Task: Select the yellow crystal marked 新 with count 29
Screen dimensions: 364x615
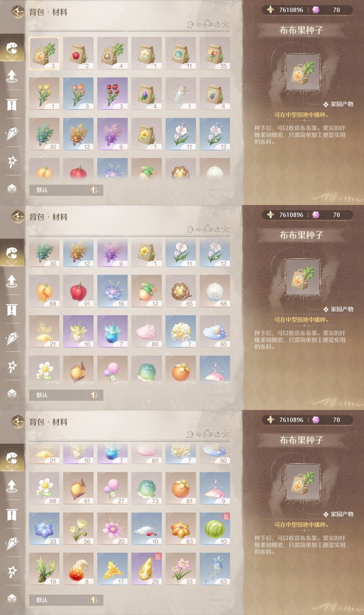Action: (x=146, y=569)
